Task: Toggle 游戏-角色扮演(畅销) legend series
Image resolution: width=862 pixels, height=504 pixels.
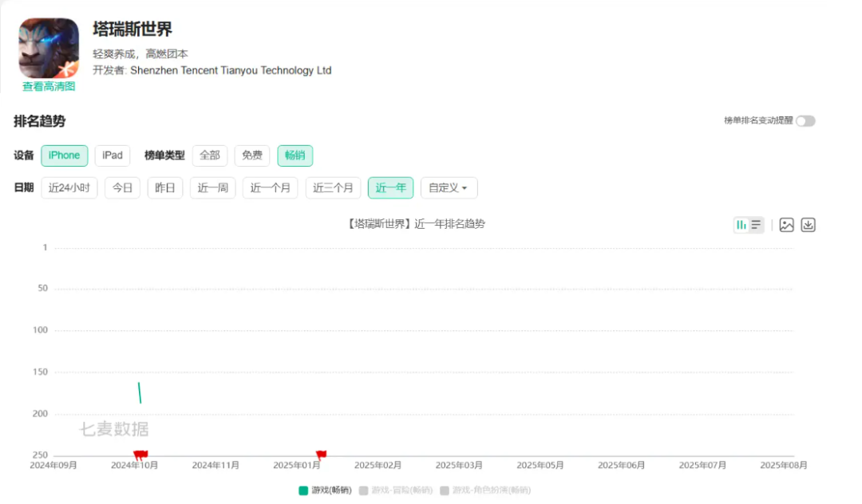Action: [x=484, y=490]
